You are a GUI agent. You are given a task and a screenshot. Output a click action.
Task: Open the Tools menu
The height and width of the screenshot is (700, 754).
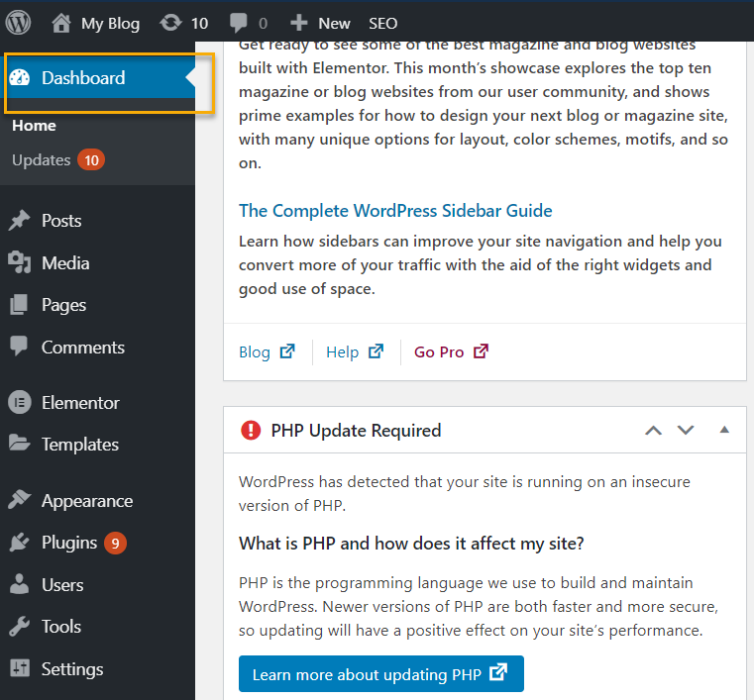[x=61, y=627]
